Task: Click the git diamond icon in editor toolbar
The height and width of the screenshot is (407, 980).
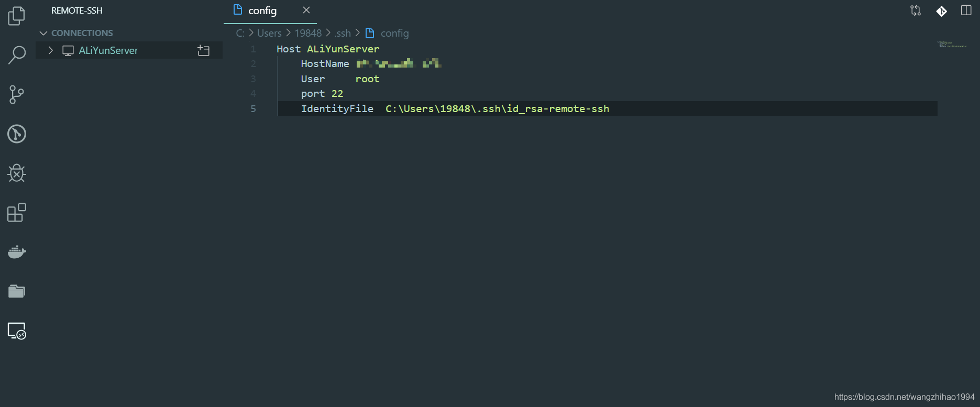Action: tap(941, 11)
